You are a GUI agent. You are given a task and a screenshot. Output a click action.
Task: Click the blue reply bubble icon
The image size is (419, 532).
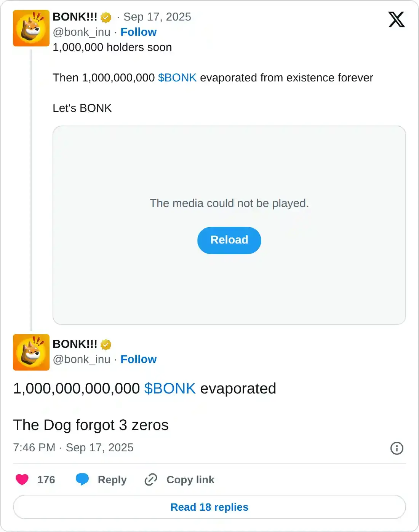coord(82,479)
